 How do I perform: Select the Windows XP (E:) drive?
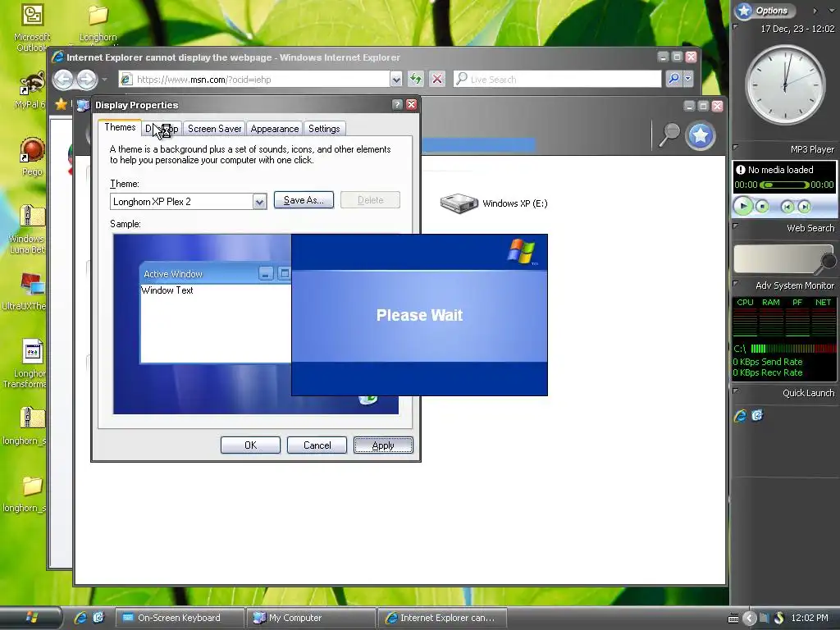(494, 203)
